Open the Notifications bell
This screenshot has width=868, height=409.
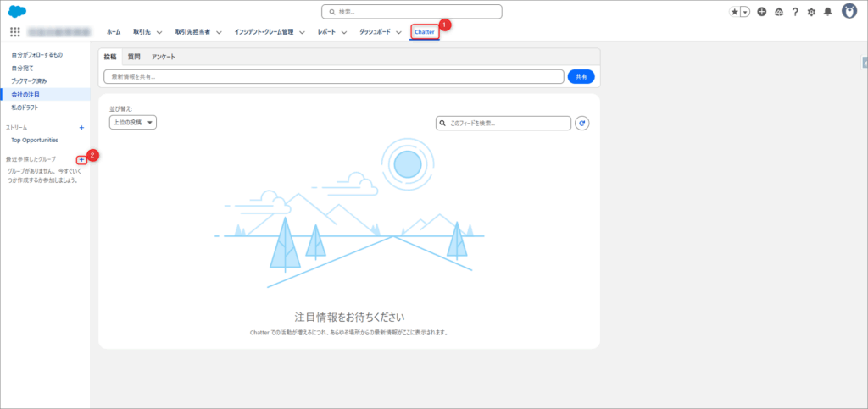[827, 12]
